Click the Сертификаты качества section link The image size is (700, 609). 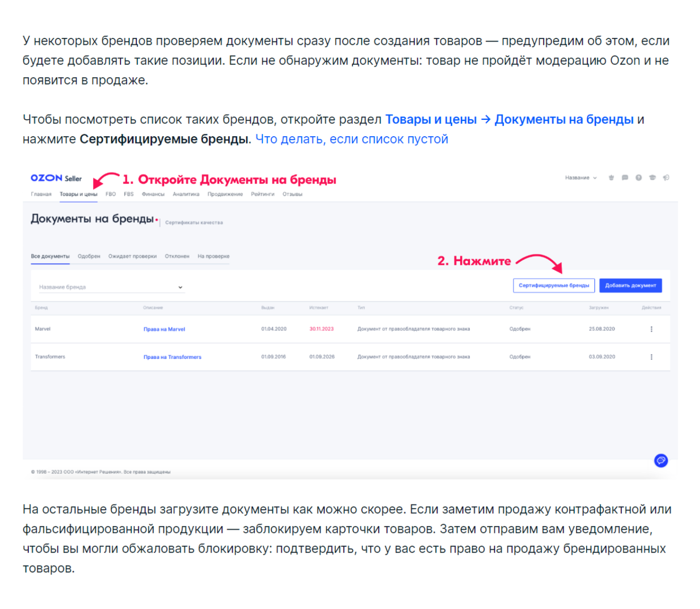coord(194,223)
